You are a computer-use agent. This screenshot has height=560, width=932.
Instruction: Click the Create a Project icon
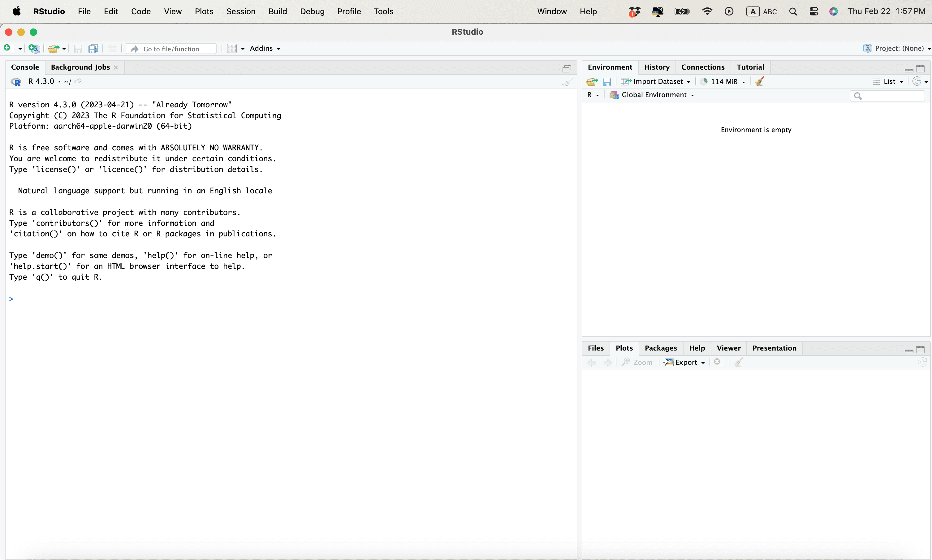point(34,48)
